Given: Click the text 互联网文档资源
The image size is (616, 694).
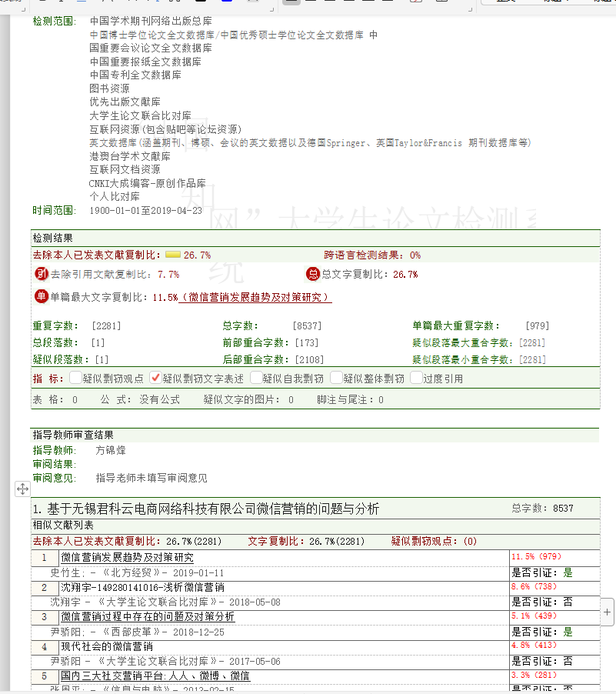Looking at the screenshot, I should (125, 169).
